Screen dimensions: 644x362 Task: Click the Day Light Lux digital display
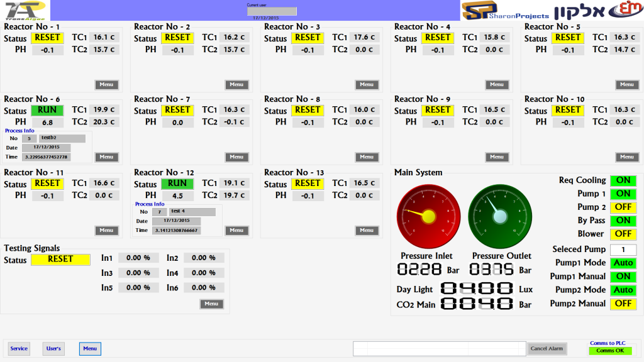(x=477, y=289)
